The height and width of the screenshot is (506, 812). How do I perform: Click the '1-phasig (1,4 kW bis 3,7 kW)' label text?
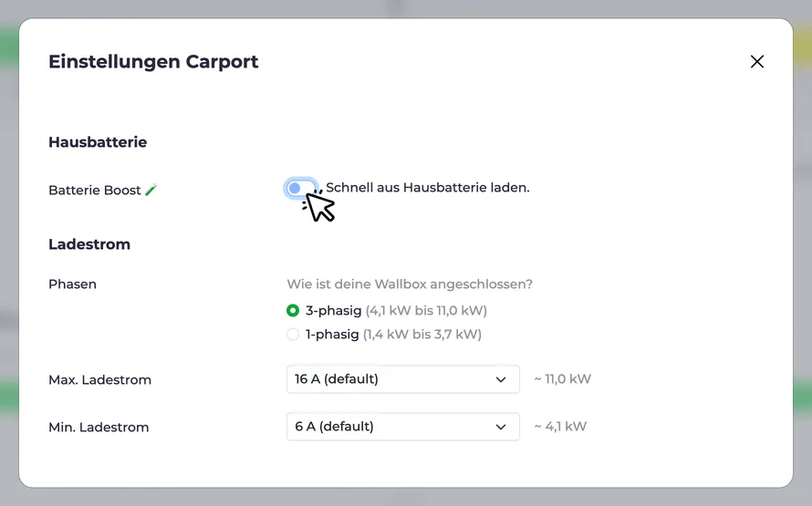click(393, 335)
